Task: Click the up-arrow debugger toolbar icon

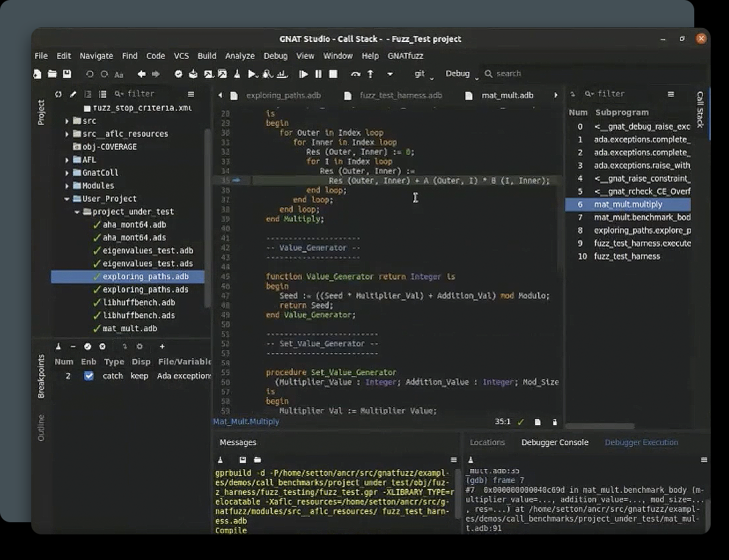Action: 370,74
